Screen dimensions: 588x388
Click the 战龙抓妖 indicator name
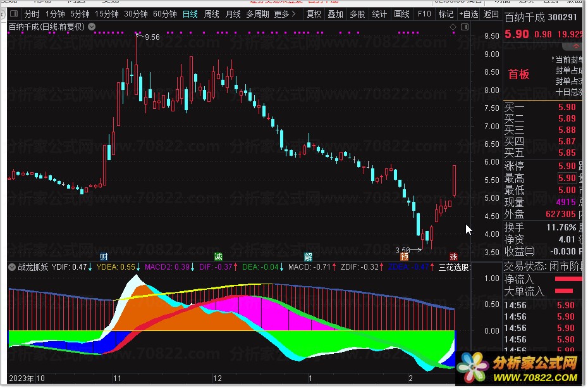33,267
